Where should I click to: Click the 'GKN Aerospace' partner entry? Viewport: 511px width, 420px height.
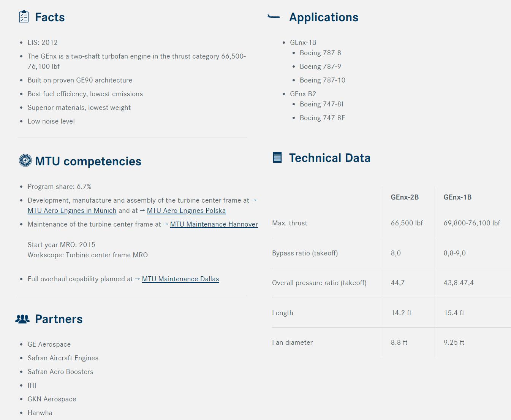[52, 399]
